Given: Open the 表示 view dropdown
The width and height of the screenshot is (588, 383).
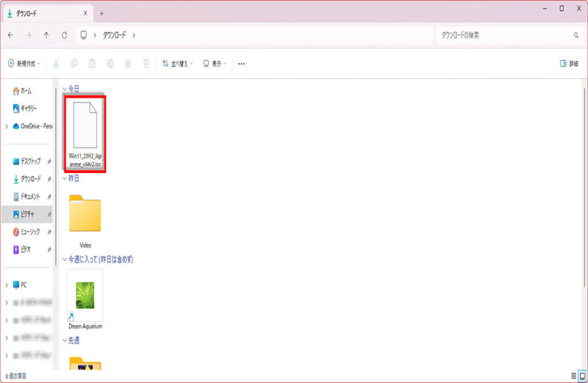Looking at the screenshot, I should pos(215,64).
